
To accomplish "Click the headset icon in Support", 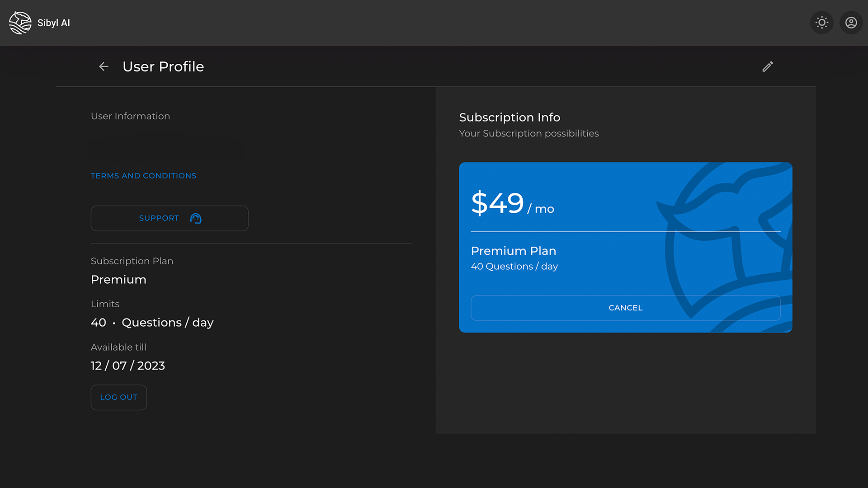I will 196,218.
